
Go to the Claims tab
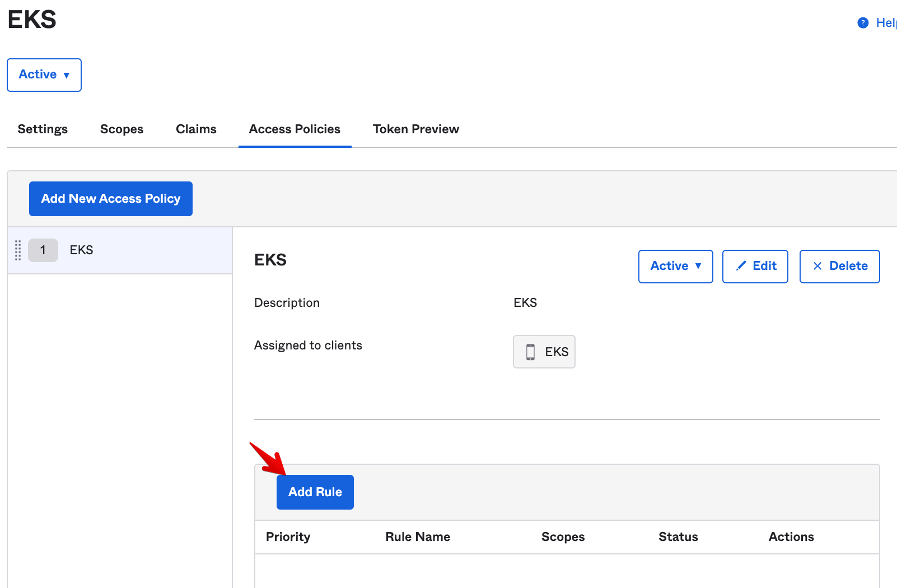pos(196,129)
